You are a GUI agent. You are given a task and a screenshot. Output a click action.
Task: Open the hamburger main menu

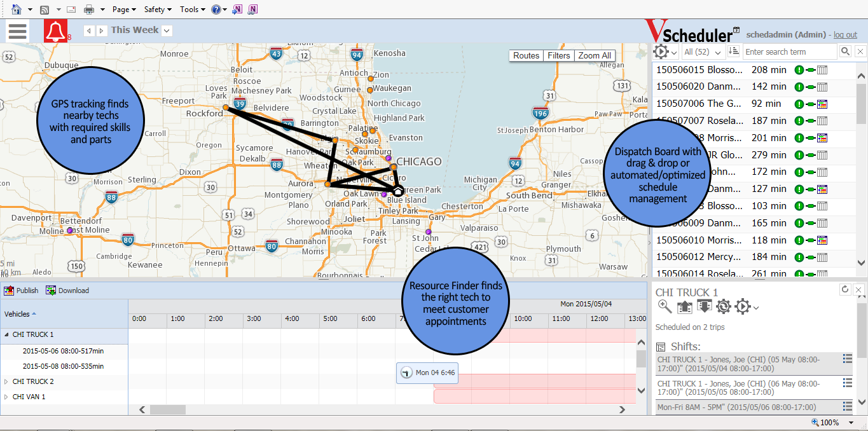(x=18, y=31)
